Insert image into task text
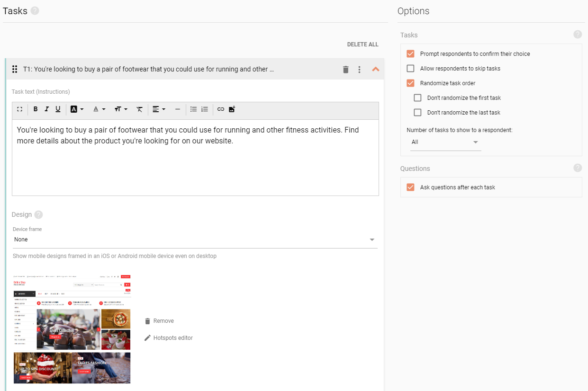The height and width of the screenshot is (391, 588). point(232,109)
